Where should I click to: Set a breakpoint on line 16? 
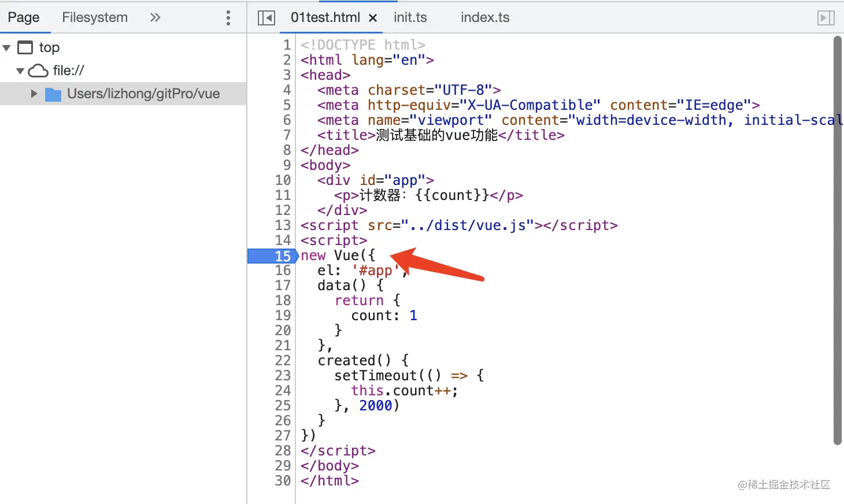[283, 270]
